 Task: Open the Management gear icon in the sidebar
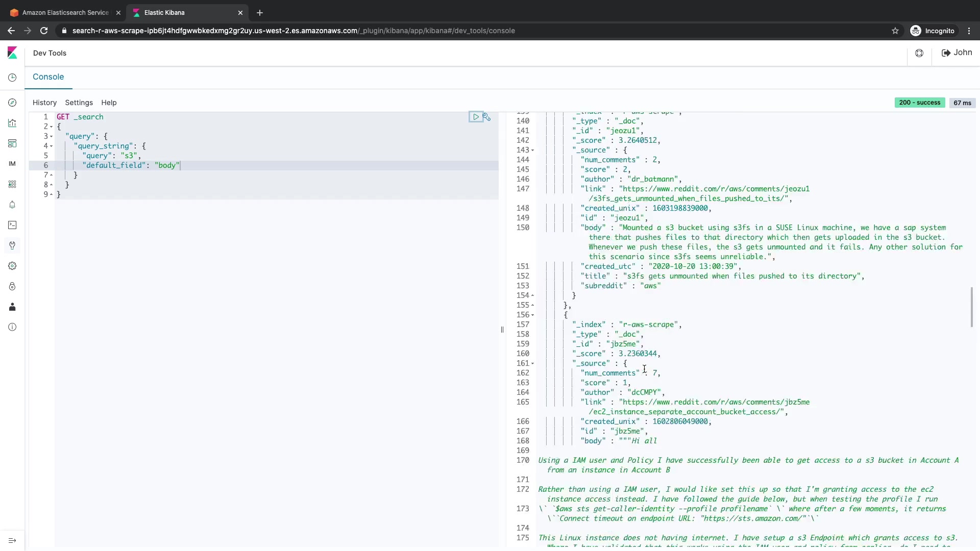click(12, 266)
